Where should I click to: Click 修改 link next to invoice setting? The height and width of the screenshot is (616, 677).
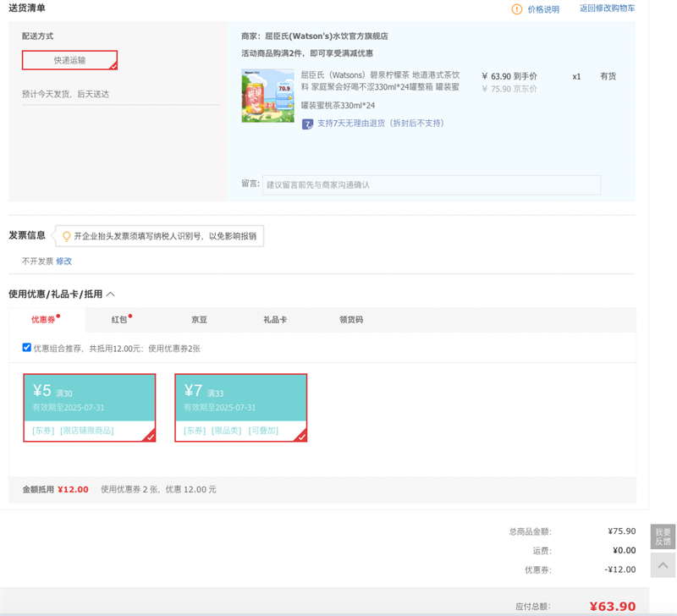click(64, 261)
